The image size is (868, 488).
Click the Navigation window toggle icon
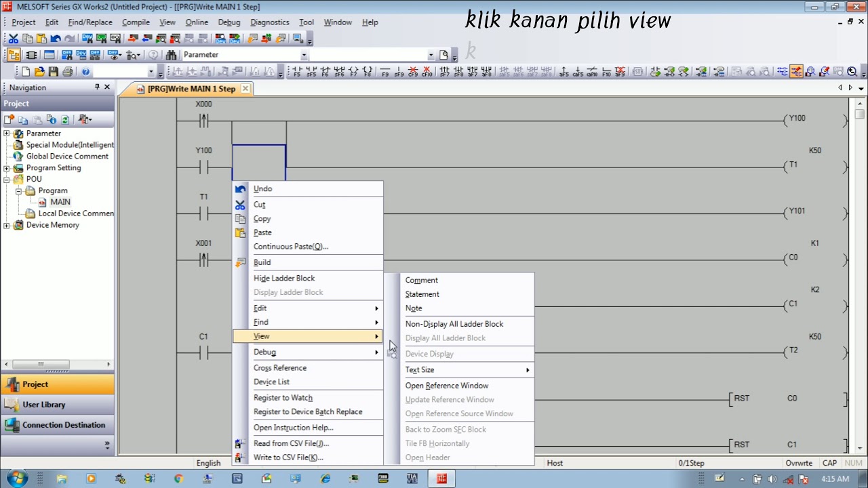[x=14, y=55]
